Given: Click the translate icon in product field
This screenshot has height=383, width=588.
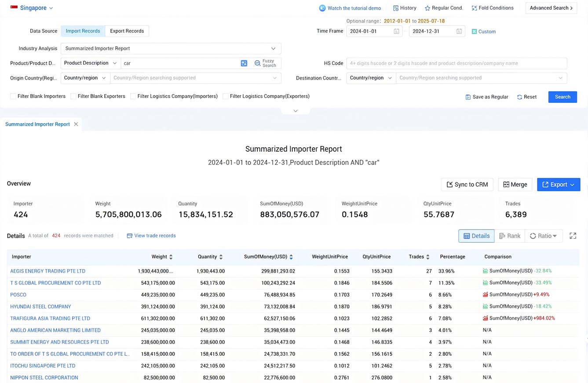Looking at the screenshot, I should [x=244, y=63].
